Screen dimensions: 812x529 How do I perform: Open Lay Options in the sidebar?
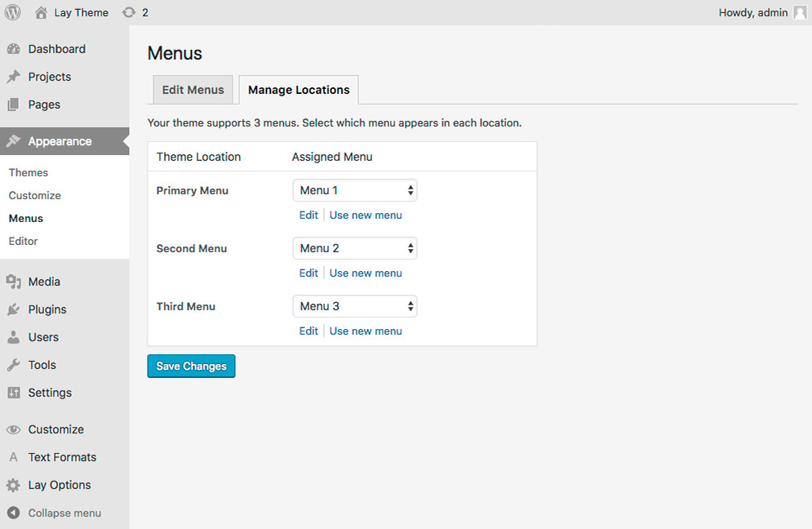[x=57, y=484]
